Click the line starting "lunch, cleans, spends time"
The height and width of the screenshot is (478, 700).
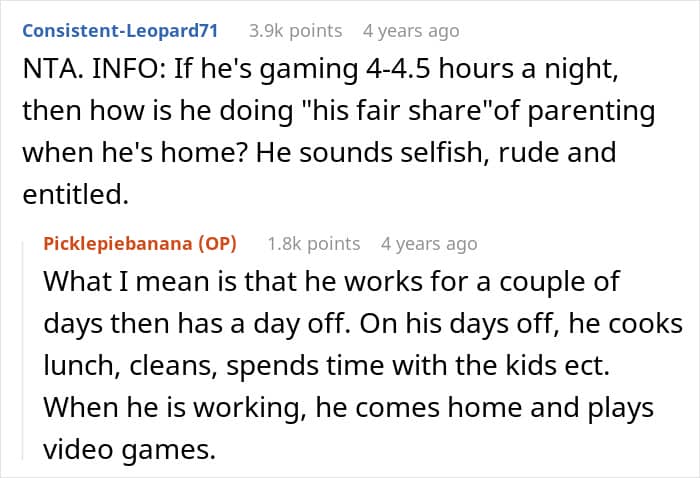click(x=346, y=366)
